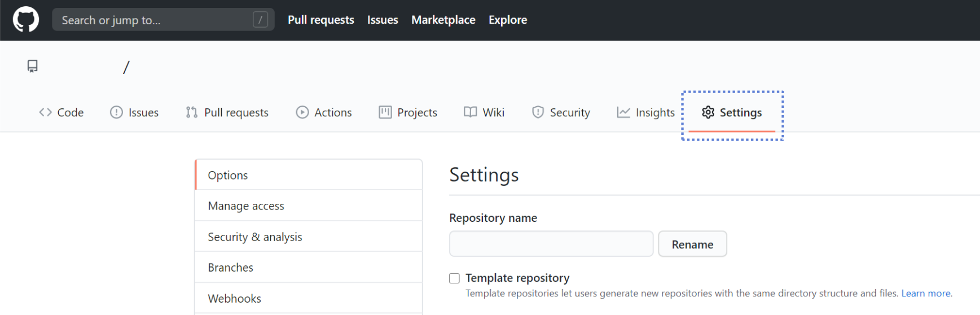
Task: Click the repository book icon
Action: click(x=33, y=67)
